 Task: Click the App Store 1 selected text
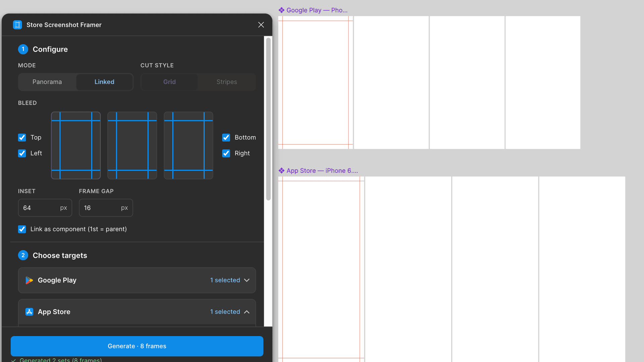[x=225, y=312]
